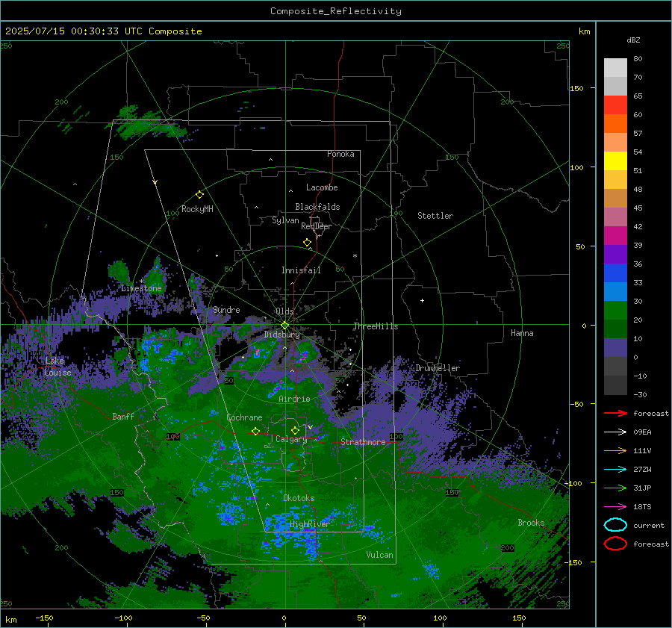This screenshot has height=628, width=672.
Task: Click the 2025/07/15 00:30:33 UTC timestamp
Action: (74, 31)
